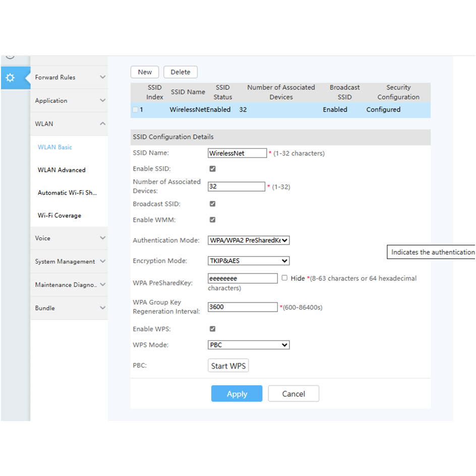
Task: Click the Delete SSID button
Action: [180, 72]
